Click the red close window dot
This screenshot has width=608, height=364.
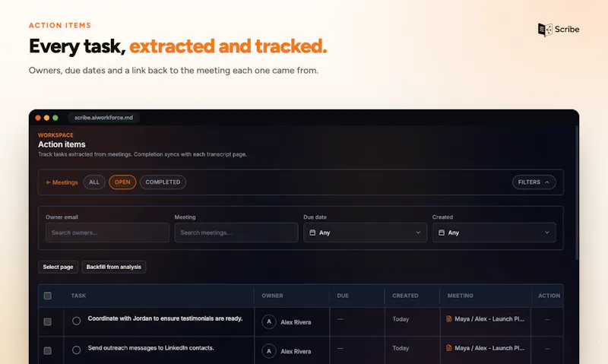38,118
